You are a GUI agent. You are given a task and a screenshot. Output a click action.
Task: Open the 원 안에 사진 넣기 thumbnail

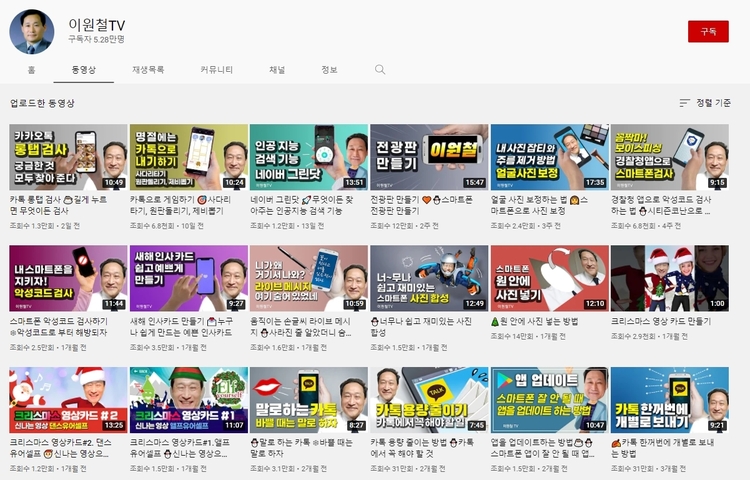(550, 279)
